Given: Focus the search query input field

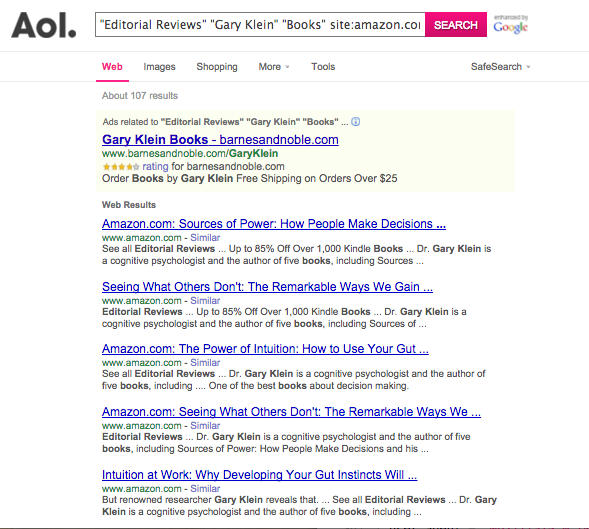Looking at the screenshot, I should [x=260, y=25].
